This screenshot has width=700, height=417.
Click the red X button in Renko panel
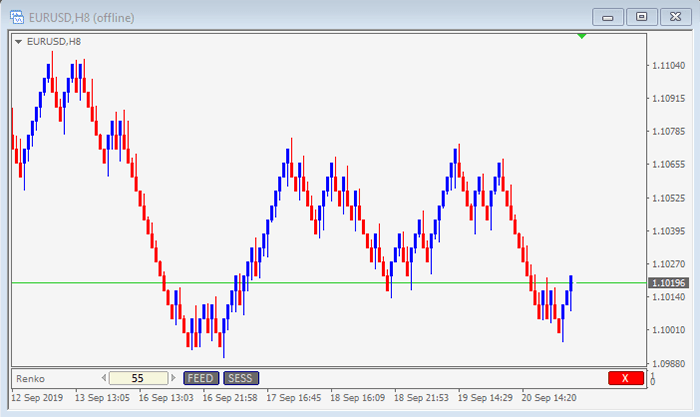[x=625, y=378]
